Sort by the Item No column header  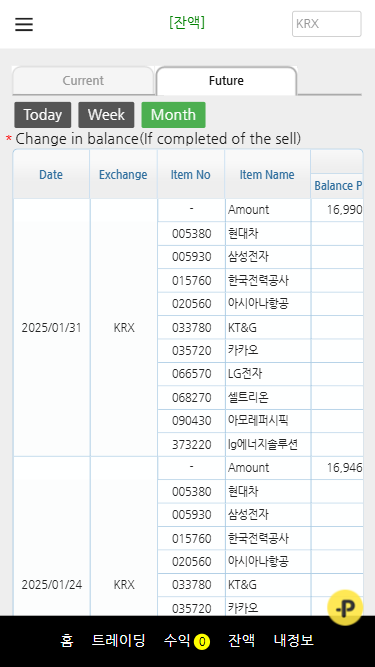(191, 174)
